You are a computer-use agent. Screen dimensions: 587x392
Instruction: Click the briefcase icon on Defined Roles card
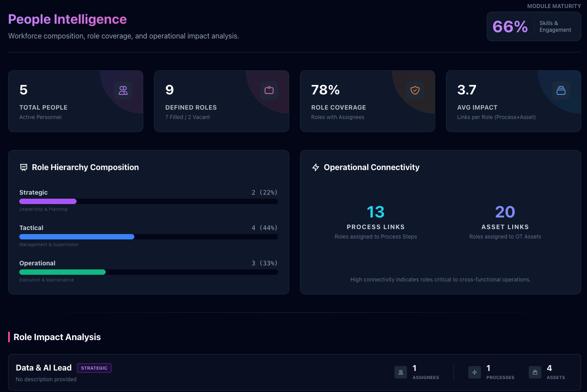pos(269,90)
